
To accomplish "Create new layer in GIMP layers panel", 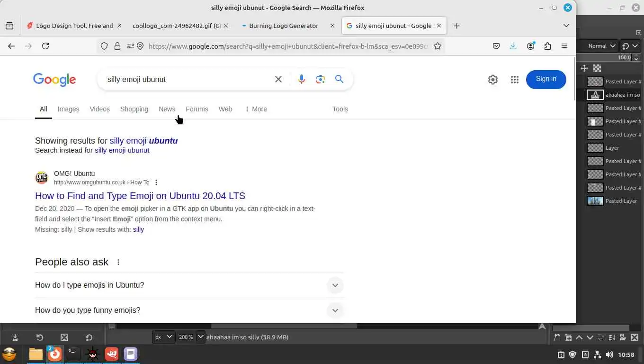I will [557, 337].
